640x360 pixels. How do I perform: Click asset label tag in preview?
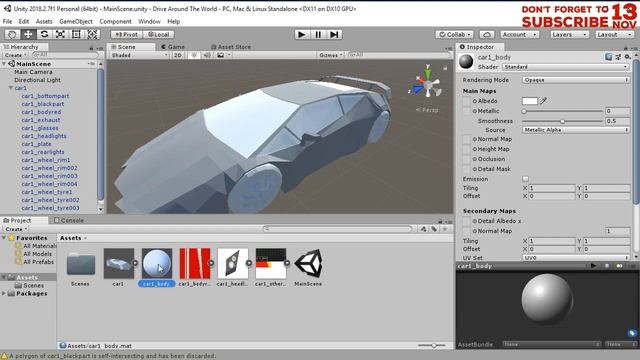tap(632, 333)
